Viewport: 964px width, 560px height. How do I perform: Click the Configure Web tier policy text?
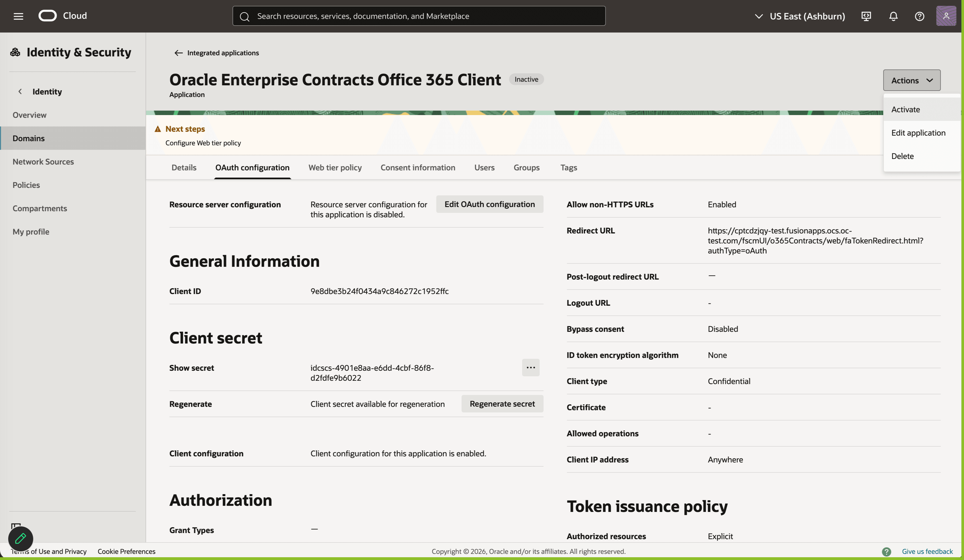pyautogui.click(x=203, y=143)
